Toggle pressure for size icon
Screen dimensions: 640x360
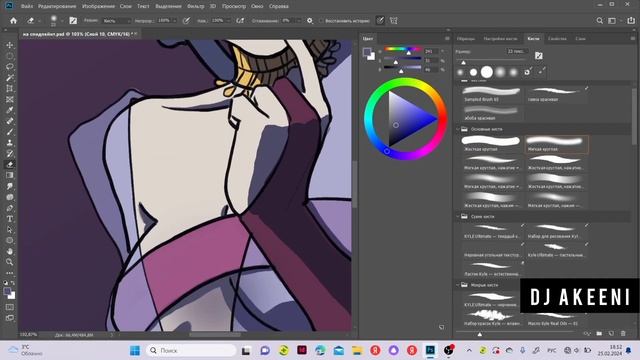click(x=380, y=20)
